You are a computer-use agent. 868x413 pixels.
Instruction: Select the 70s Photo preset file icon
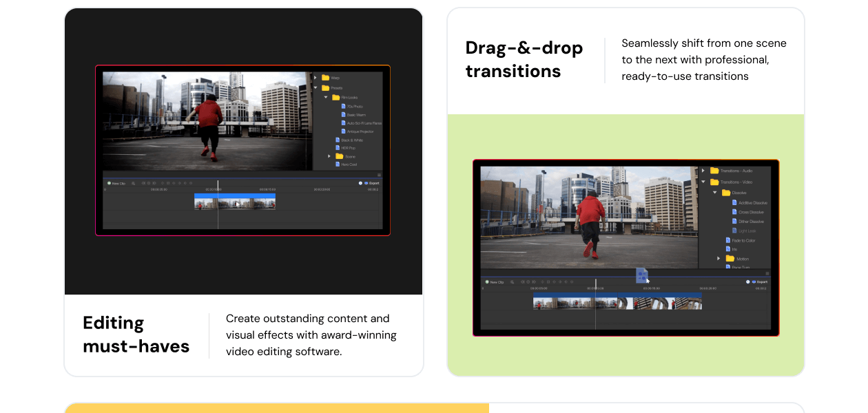(x=343, y=106)
